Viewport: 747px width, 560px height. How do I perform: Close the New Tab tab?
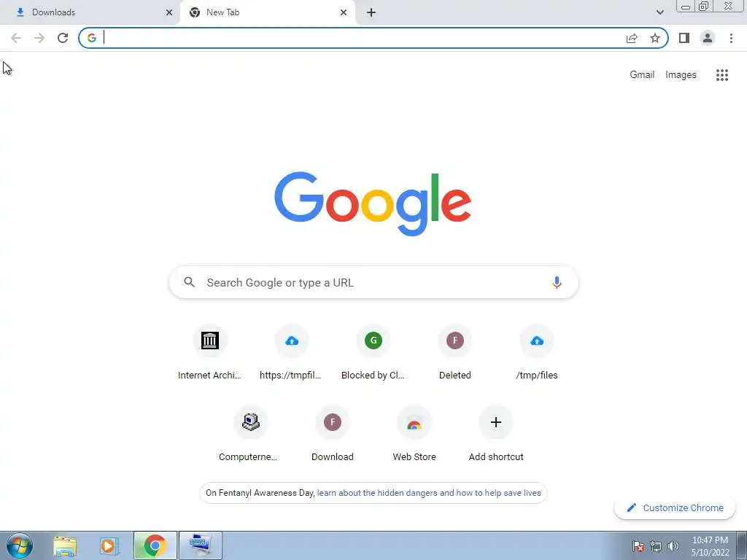tap(344, 12)
